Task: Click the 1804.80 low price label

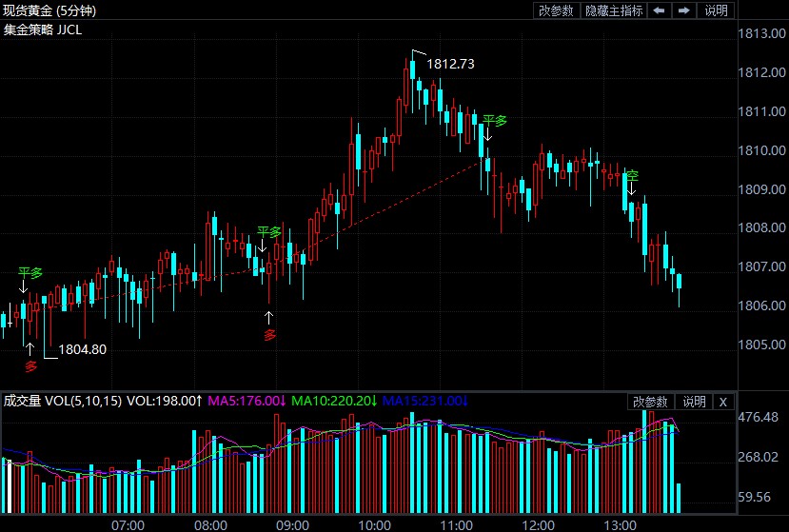Action: (x=83, y=349)
